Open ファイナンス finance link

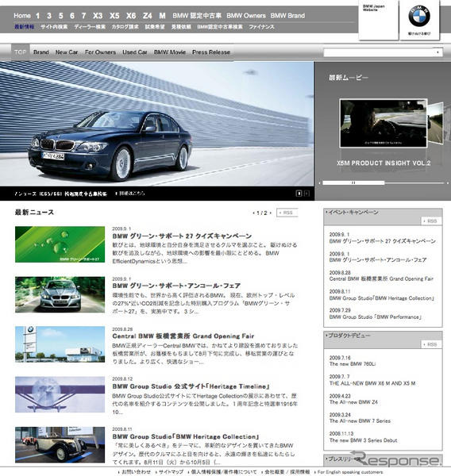262,27
